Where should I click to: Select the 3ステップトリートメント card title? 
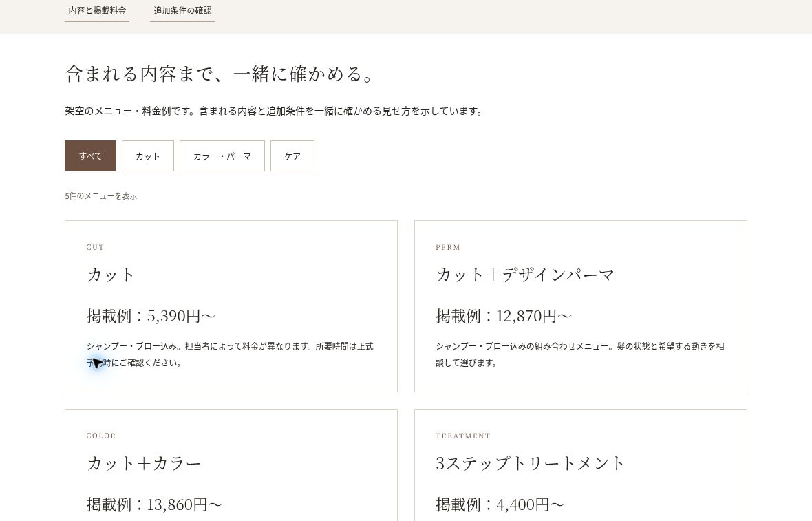[531, 463]
